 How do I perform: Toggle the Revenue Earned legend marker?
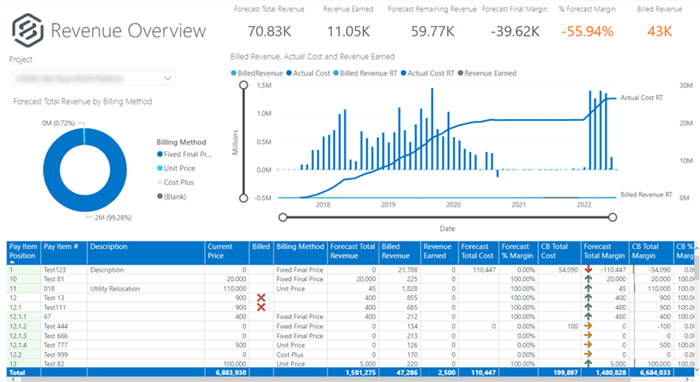point(460,73)
